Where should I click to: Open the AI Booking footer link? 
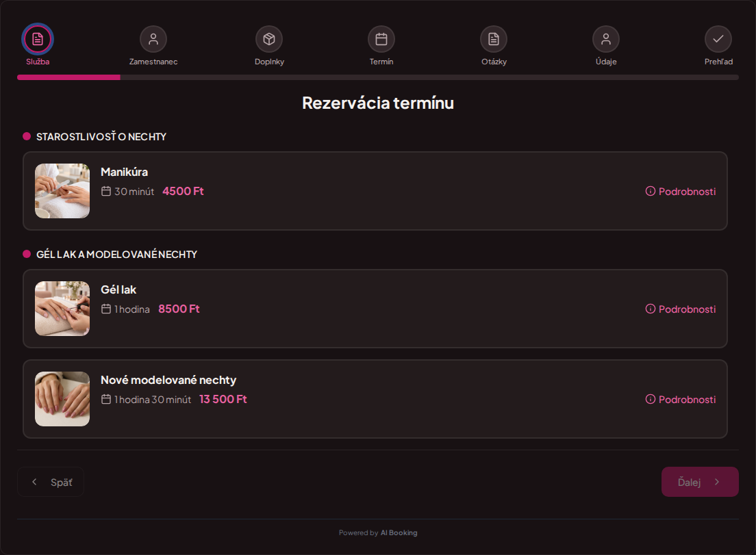click(x=399, y=533)
